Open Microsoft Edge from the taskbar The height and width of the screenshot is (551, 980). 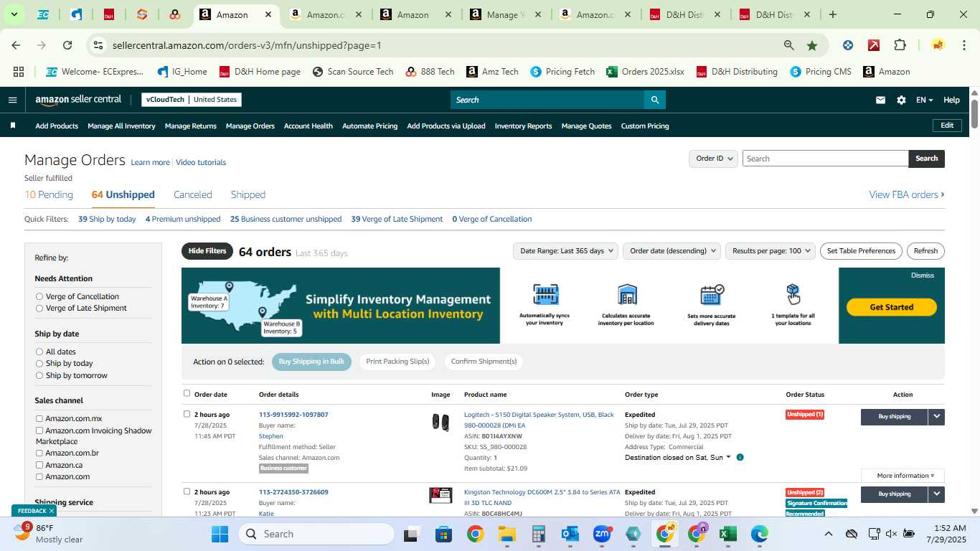[759, 534]
